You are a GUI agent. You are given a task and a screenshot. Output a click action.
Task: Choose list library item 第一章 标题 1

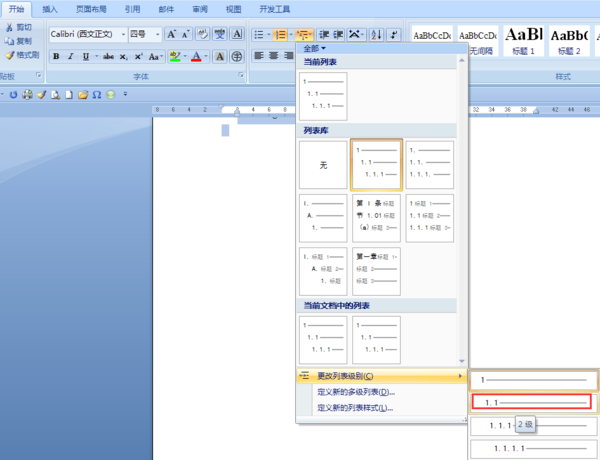[377, 271]
